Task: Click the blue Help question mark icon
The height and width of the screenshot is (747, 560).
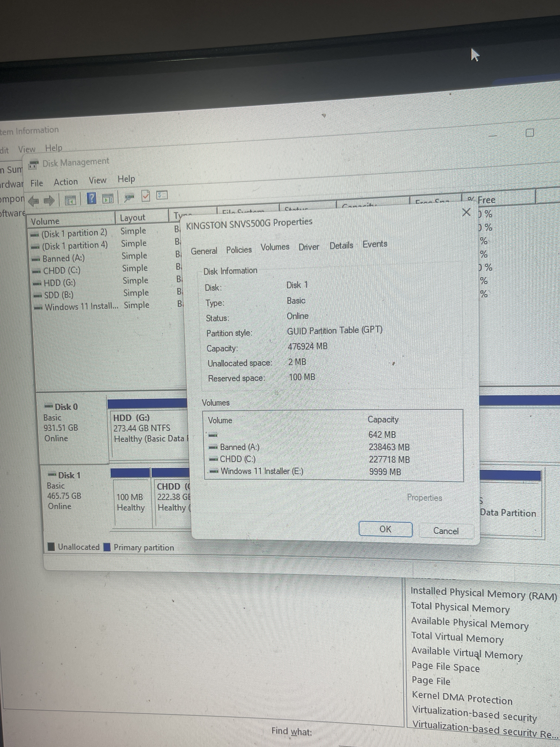Action: pos(91,199)
